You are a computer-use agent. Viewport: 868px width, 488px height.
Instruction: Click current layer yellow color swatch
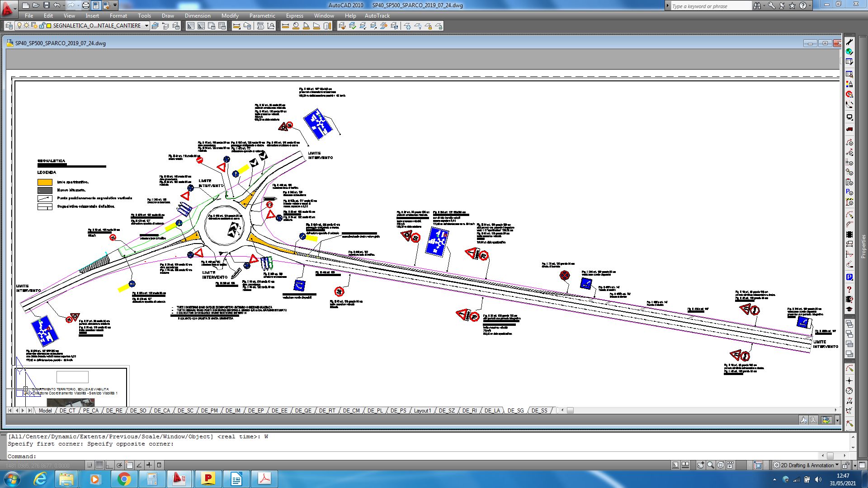[x=49, y=26]
